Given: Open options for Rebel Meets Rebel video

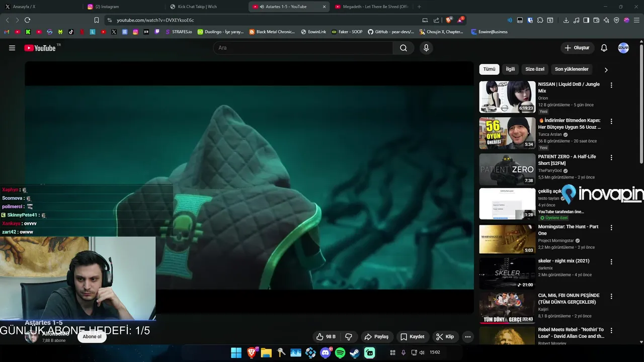Looking at the screenshot, I should [x=611, y=331].
